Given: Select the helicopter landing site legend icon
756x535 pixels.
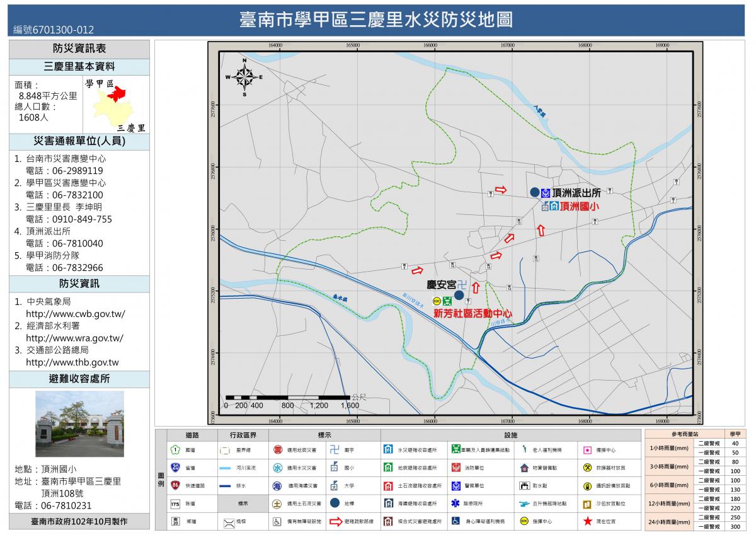Looking at the screenshot, I should (524, 503).
